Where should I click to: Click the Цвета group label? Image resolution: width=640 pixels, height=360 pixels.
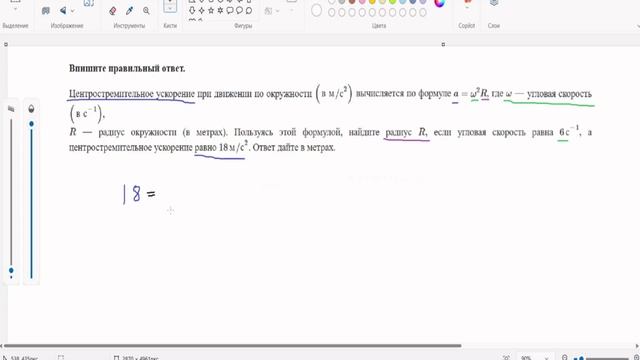379,26
